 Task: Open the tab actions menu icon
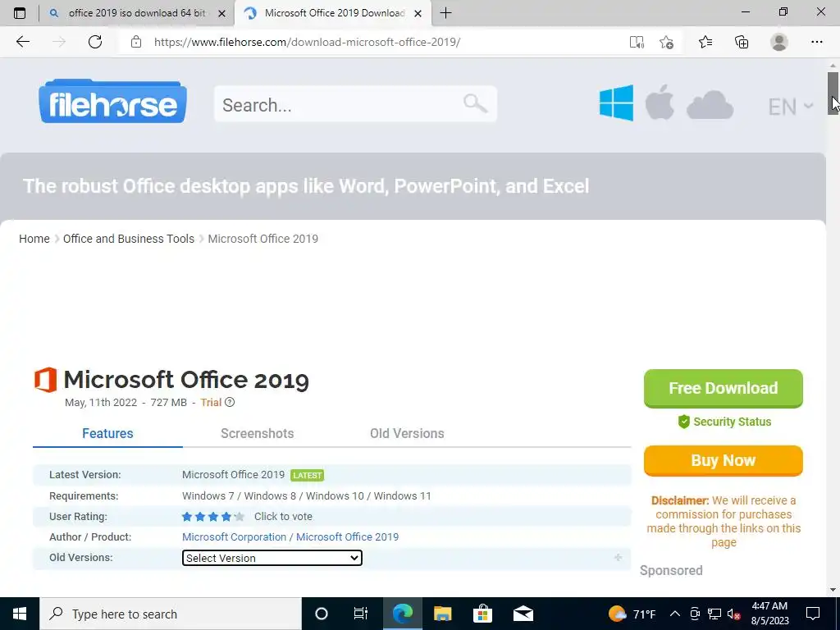click(x=20, y=13)
